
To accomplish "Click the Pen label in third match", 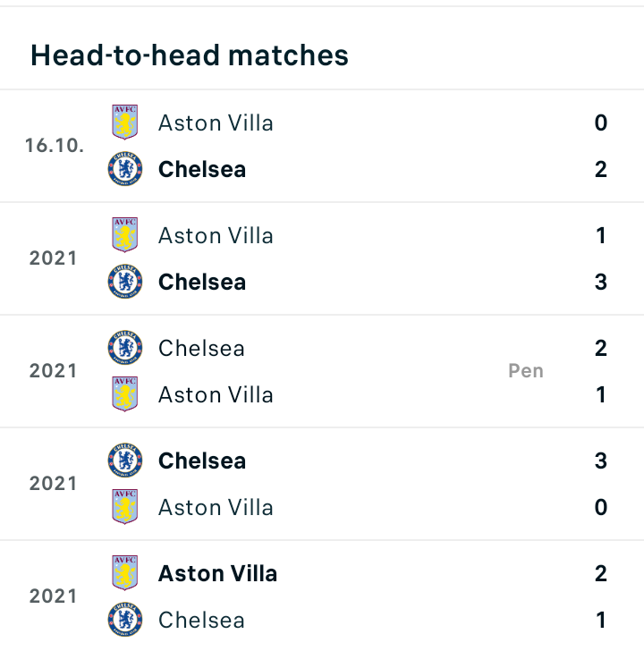I will pyautogui.click(x=526, y=371).
